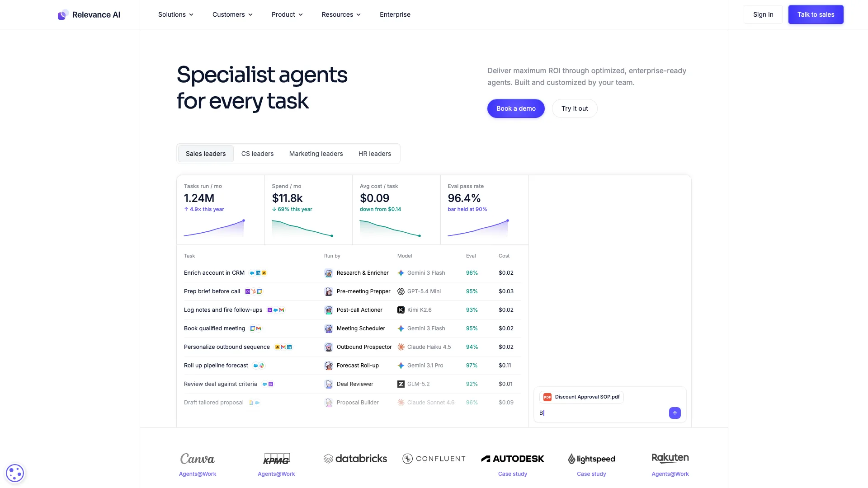Click the Rakuten logo
This screenshot has height=488, width=868.
[x=670, y=458]
